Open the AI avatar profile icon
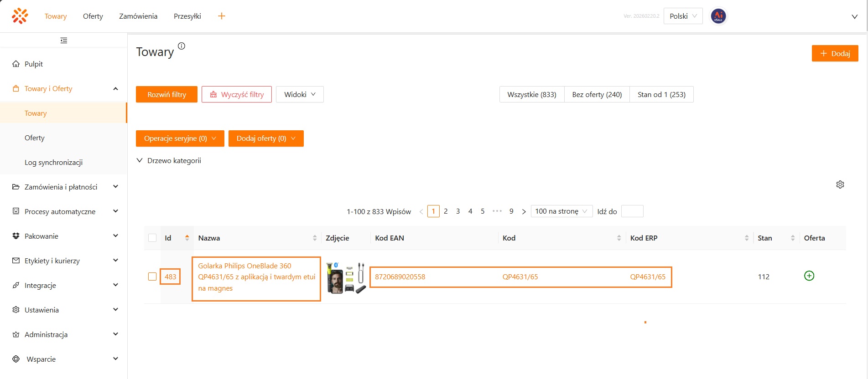 pyautogui.click(x=718, y=16)
